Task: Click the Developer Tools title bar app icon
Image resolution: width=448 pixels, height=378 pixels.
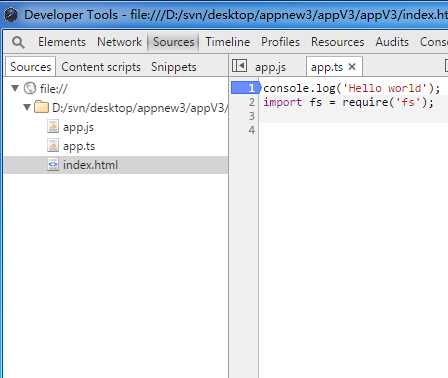Action: click(x=11, y=15)
